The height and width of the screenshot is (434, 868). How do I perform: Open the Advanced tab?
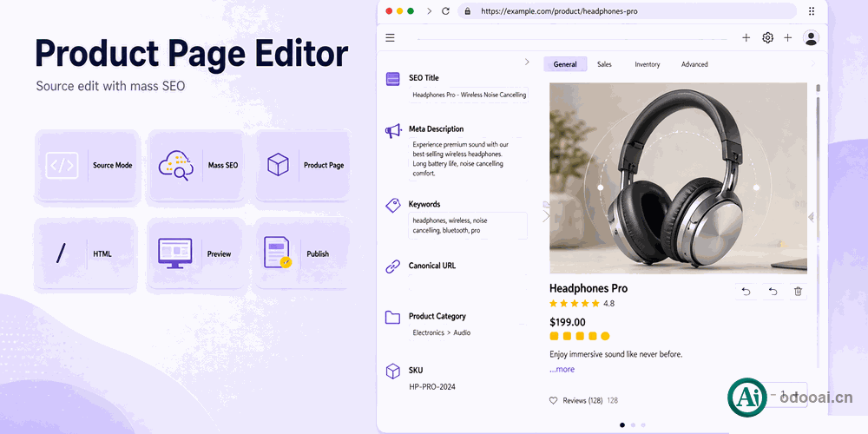click(x=694, y=64)
